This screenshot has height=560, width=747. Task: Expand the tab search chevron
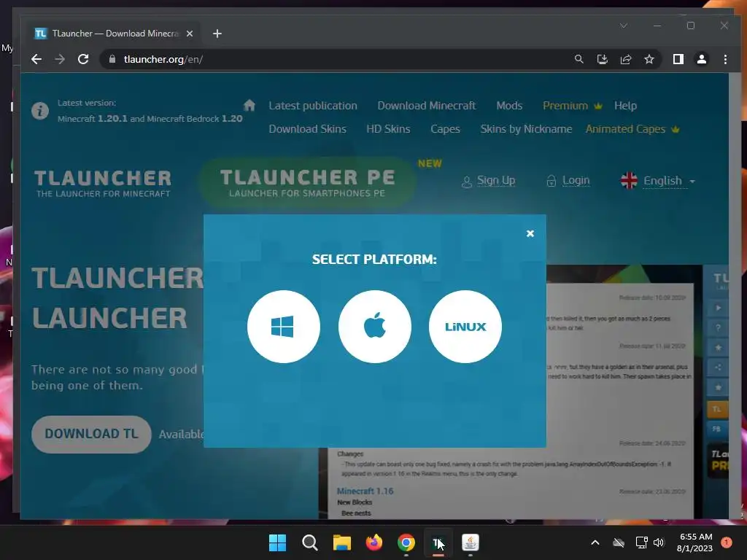(x=624, y=26)
